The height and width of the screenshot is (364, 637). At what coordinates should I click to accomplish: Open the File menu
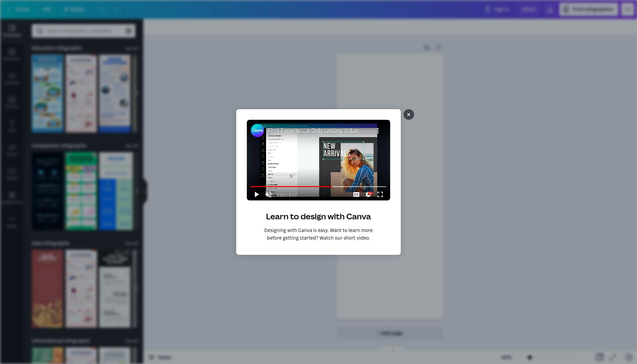pyautogui.click(x=46, y=9)
